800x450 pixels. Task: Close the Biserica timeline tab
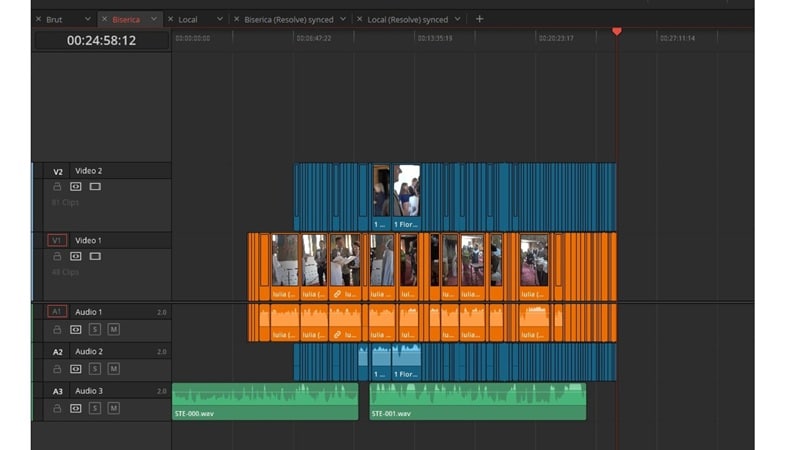(105, 19)
